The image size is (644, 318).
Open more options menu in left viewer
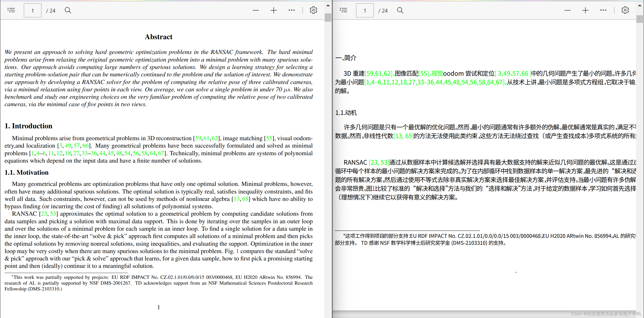[292, 10]
